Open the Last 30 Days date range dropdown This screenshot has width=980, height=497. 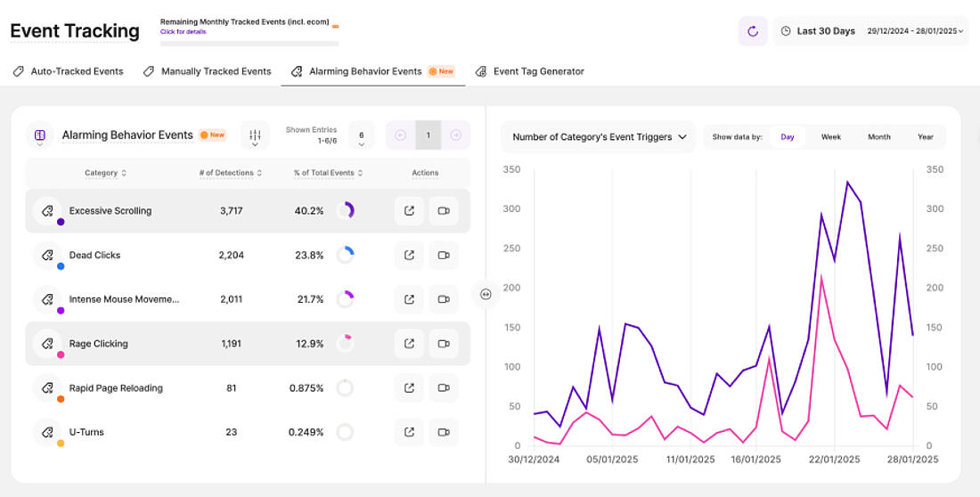(x=870, y=31)
